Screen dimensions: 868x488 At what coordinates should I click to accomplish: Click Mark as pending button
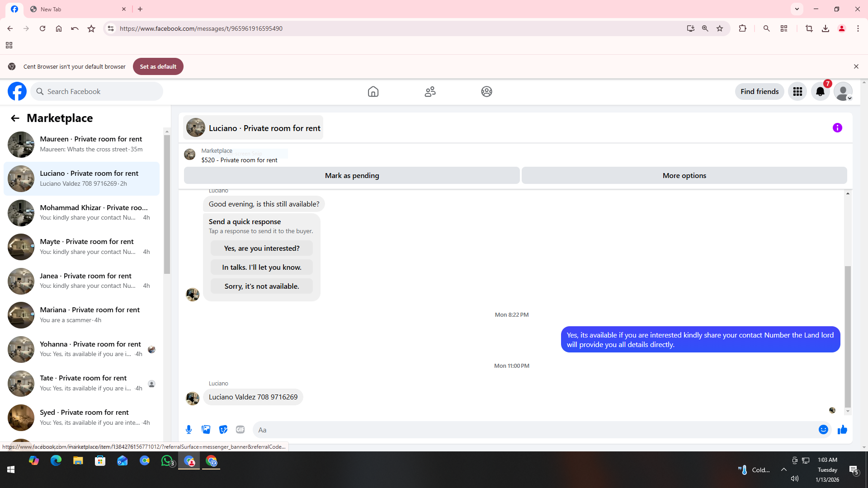[352, 176]
